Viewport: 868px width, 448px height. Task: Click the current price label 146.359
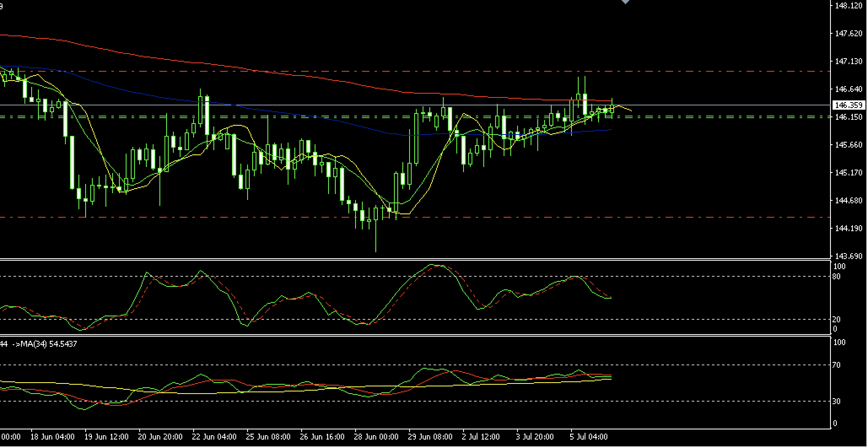(849, 105)
